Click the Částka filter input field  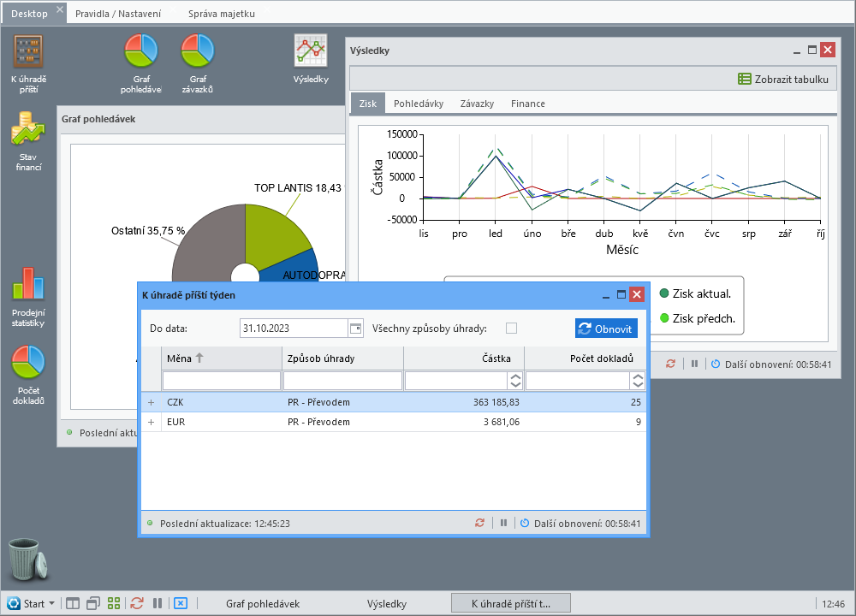tap(457, 380)
